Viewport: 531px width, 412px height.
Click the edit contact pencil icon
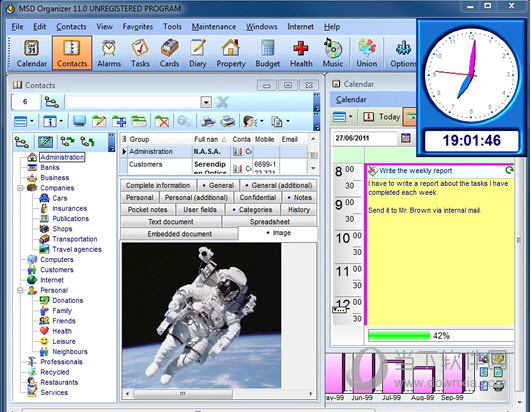(x=99, y=121)
